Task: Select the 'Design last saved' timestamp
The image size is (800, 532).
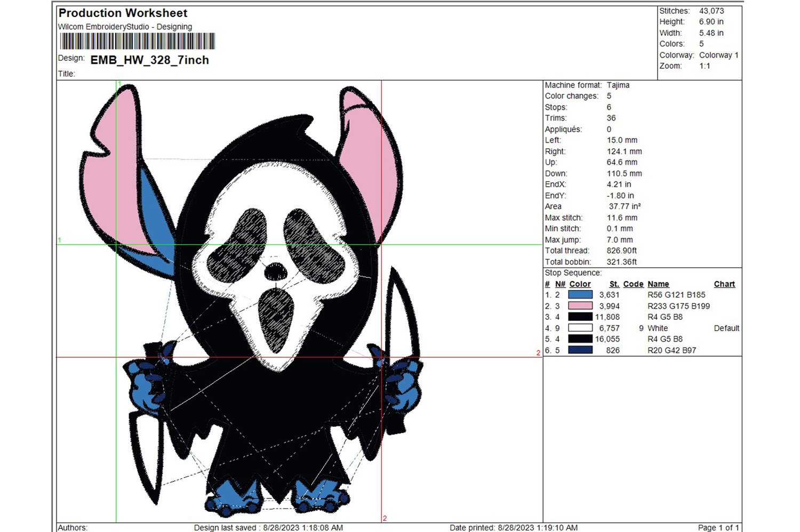Action: tap(268, 528)
